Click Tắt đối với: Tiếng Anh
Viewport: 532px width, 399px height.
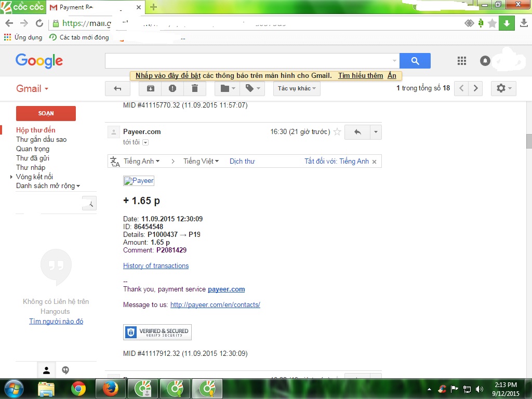click(337, 161)
